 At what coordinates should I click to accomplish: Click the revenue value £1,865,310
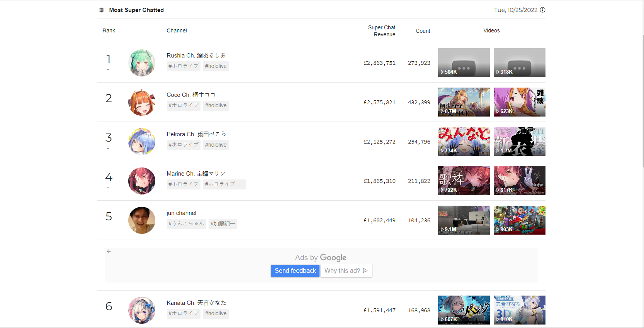click(379, 181)
